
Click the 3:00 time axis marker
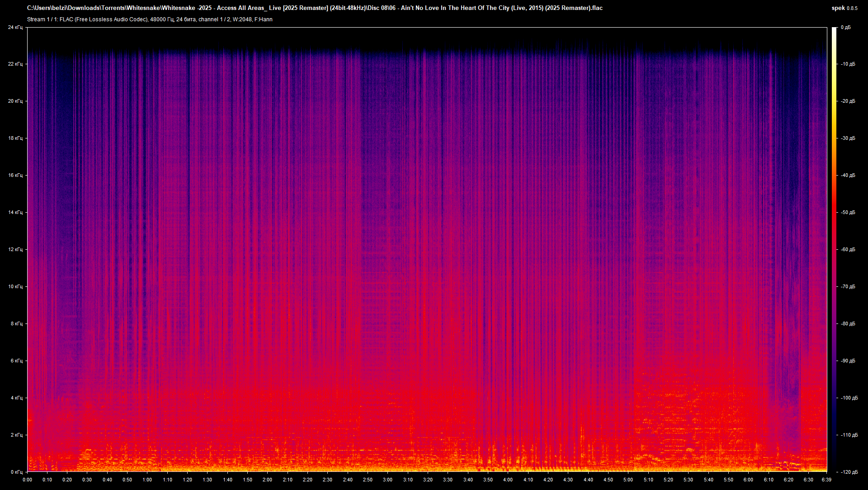pos(388,480)
